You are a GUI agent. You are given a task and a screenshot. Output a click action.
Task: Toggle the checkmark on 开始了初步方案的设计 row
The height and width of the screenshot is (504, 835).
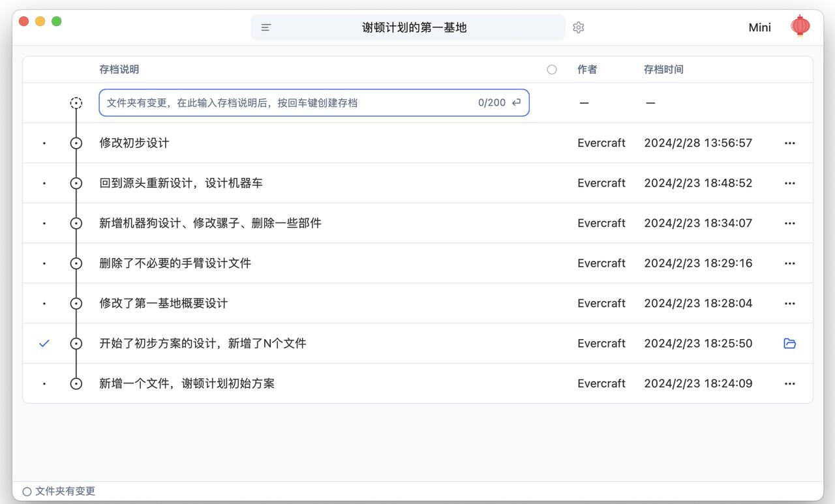pyautogui.click(x=44, y=344)
